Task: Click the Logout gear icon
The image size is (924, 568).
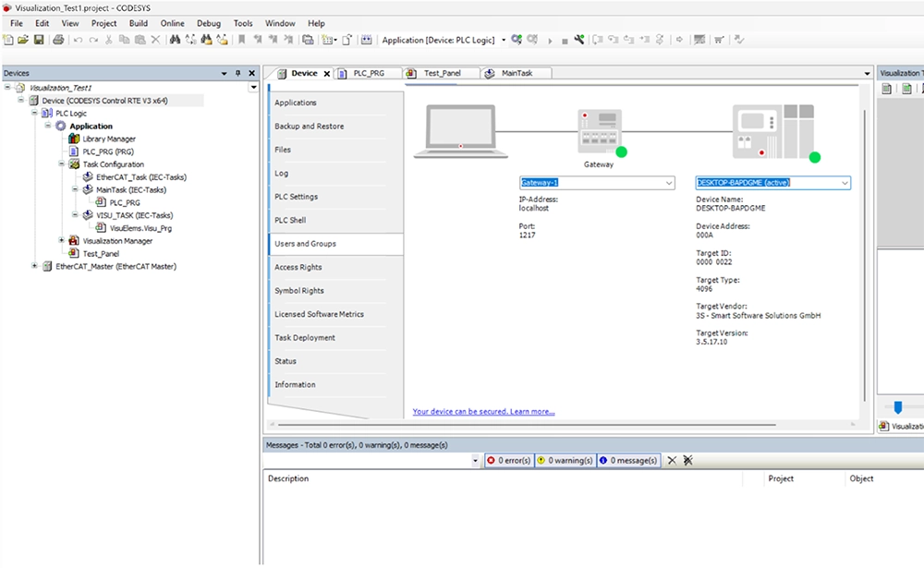Action: point(533,40)
